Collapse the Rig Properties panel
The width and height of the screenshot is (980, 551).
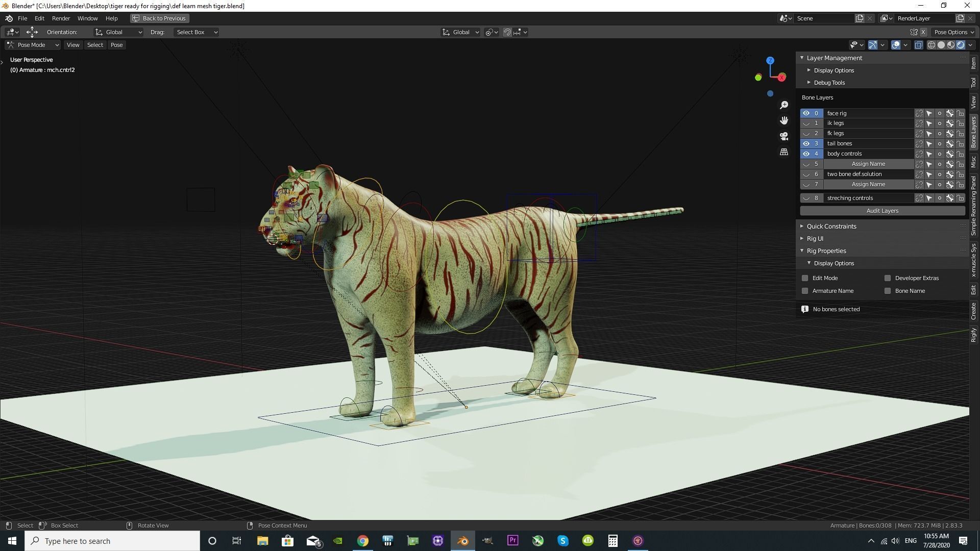[x=802, y=251]
